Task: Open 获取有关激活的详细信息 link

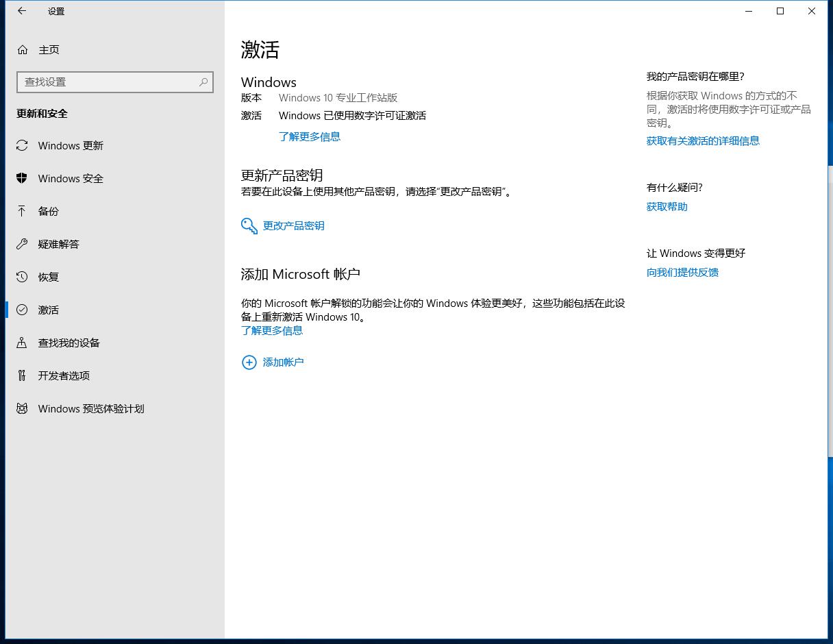Action: (x=702, y=140)
